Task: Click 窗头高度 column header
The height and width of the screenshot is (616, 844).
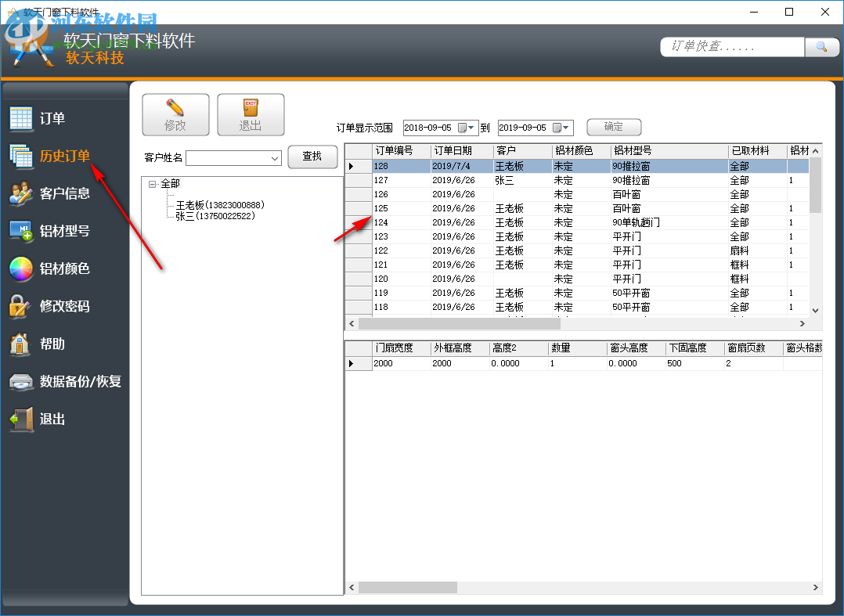Action: [636, 348]
